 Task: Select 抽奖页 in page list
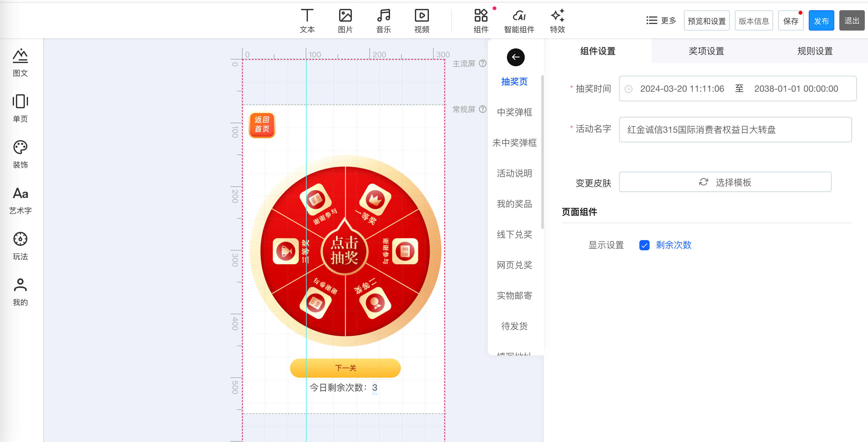pos(514,82)
